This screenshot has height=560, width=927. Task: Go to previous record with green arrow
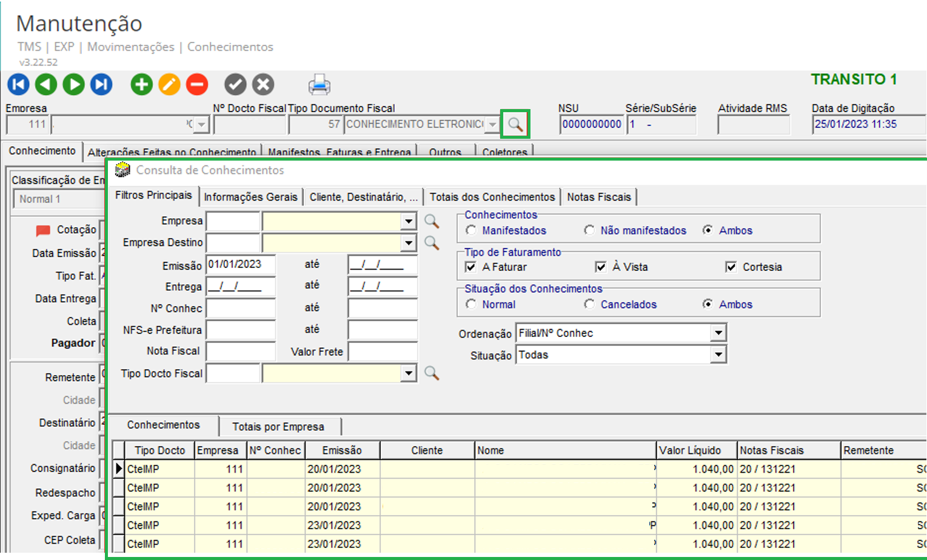click(46, 84)
